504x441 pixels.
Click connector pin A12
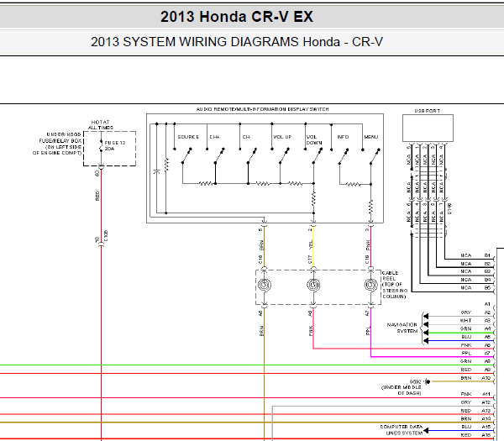(x=486, y=402)
